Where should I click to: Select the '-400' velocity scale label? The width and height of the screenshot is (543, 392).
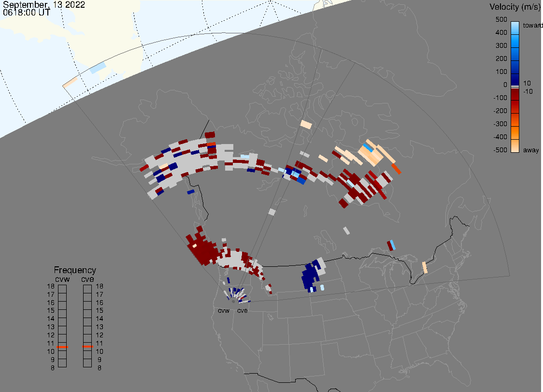[x=500, y=137]
